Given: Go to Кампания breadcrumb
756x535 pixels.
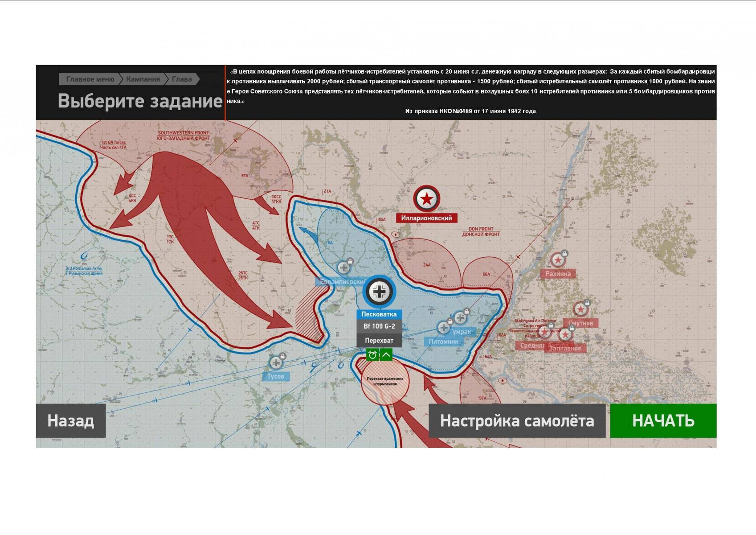Looking at the screenshot, I should (x=143, y=79).
